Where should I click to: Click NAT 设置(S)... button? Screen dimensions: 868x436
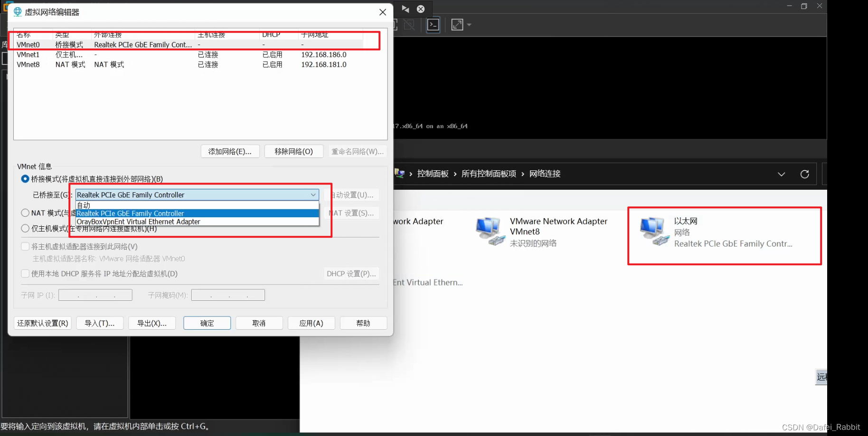coord(352,213)
